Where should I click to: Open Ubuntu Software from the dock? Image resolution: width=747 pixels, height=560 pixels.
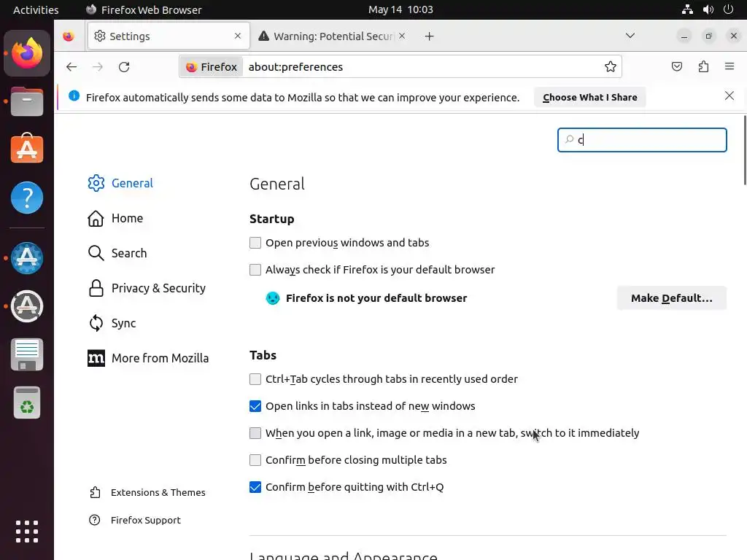tap(27, 149)
